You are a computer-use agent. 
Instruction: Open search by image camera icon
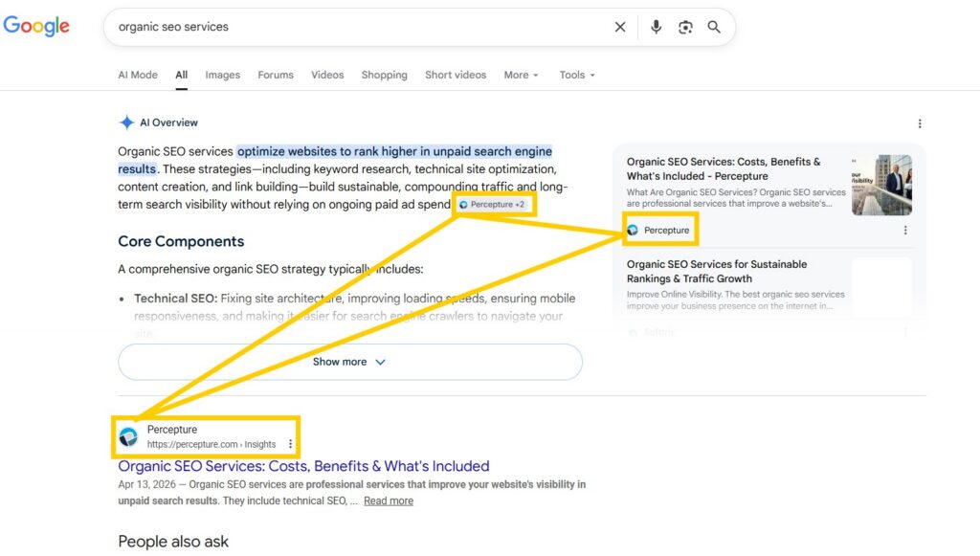point(685,27)
